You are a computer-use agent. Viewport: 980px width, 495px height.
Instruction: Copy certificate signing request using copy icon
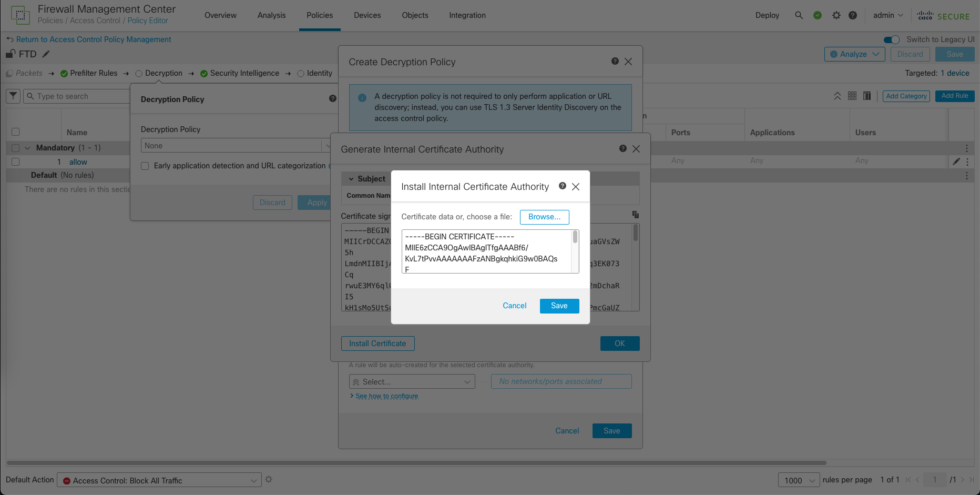point(635,215)
